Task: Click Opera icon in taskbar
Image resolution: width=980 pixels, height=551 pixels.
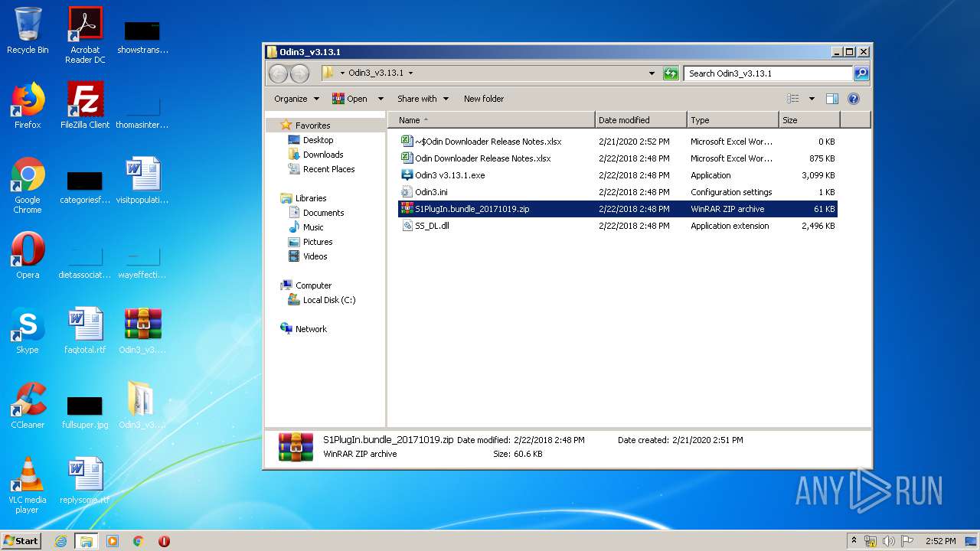Action: (x=164, y=541)
